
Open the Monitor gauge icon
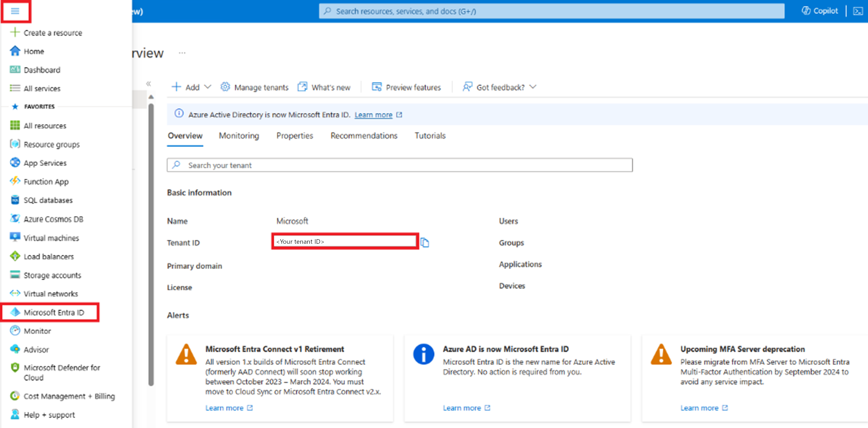(15, 331)
